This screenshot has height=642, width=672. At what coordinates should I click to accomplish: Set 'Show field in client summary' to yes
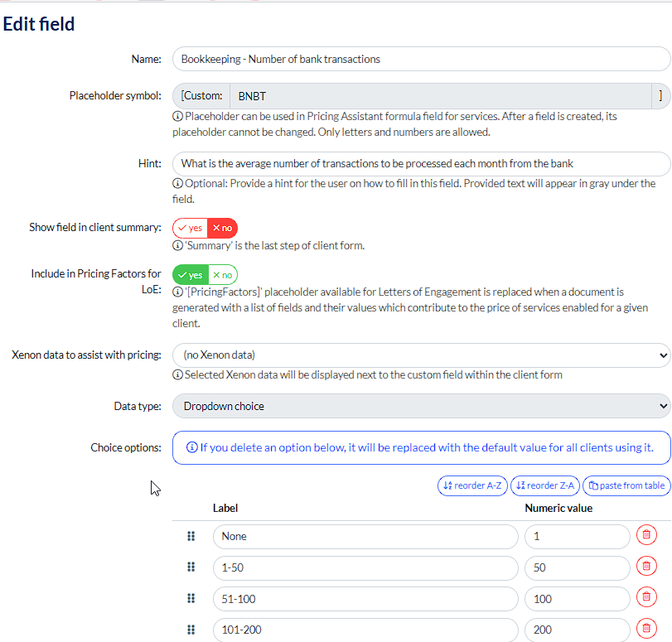click(x=190, y=228)
